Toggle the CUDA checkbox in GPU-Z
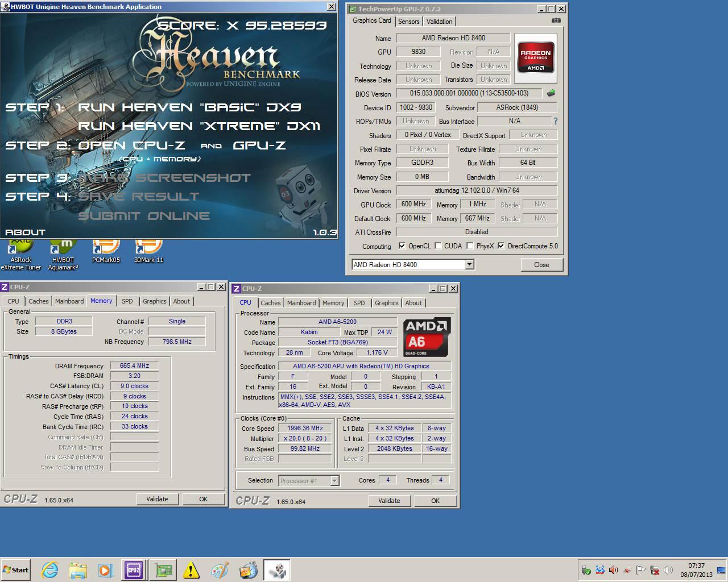Screen dimensions: 728x582 pyautogui.click(x=438, y=246)
